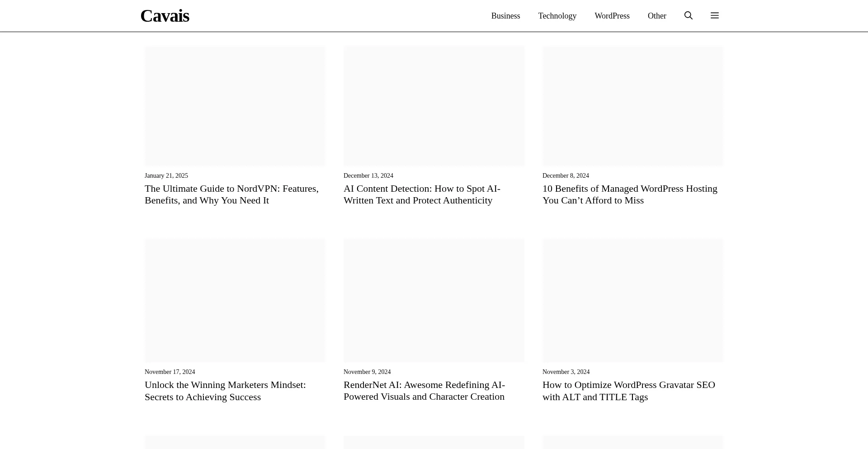This screenshot has width=868, height=449.
Task: Click the December 13, 2024 date
Action: (x=368, y=175)
